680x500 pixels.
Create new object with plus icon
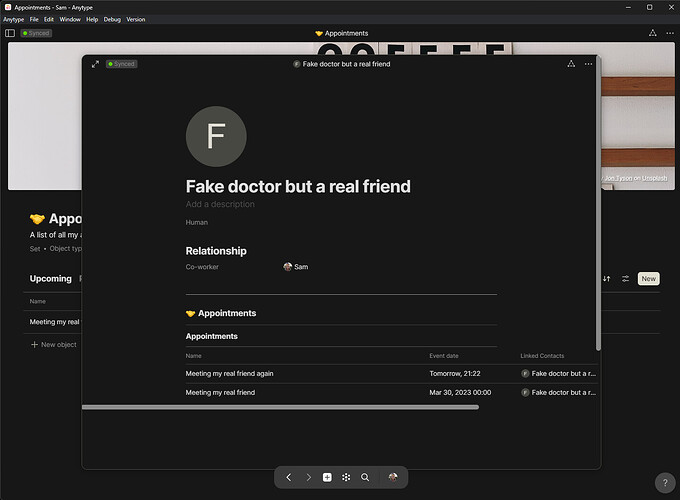[327, 477]
